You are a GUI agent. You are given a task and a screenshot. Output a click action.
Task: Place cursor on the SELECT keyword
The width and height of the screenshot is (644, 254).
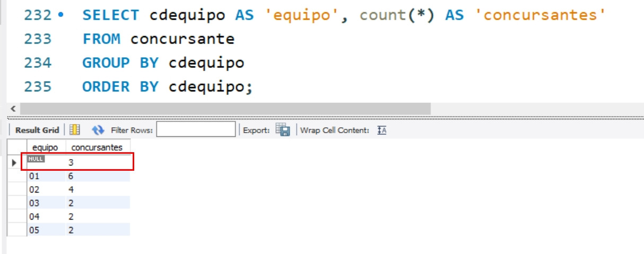[x=111, y=15]
